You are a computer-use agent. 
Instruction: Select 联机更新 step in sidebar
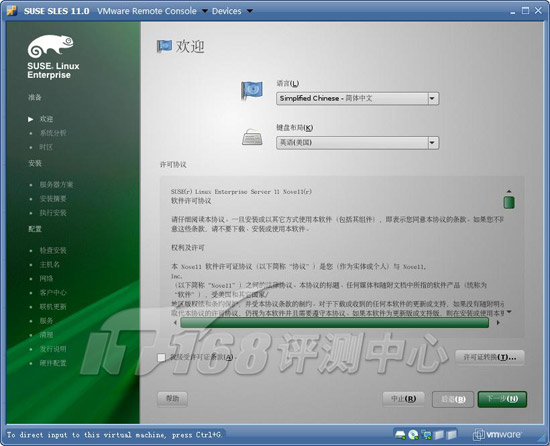pos(53,307)
